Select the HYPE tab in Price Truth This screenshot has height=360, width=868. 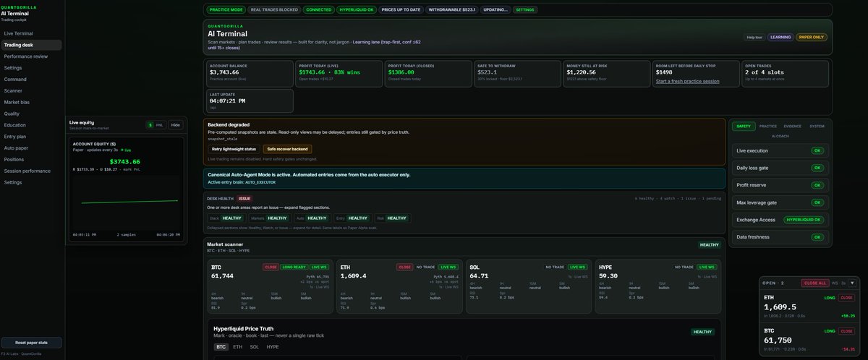coord(273,347)
